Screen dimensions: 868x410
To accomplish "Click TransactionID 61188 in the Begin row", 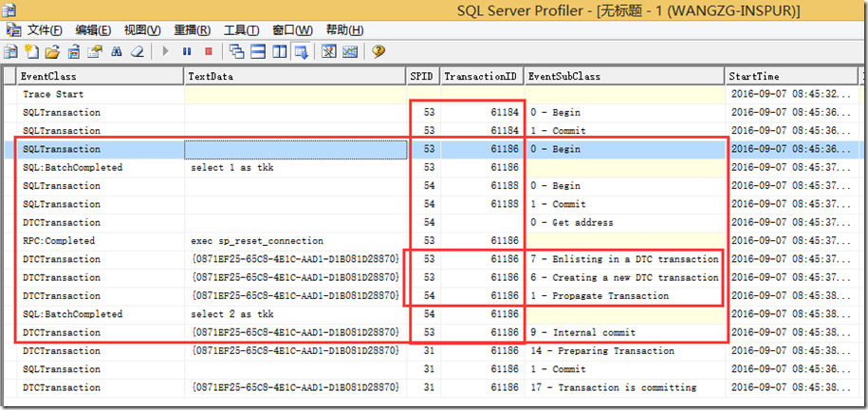I will tap(482, 186).
